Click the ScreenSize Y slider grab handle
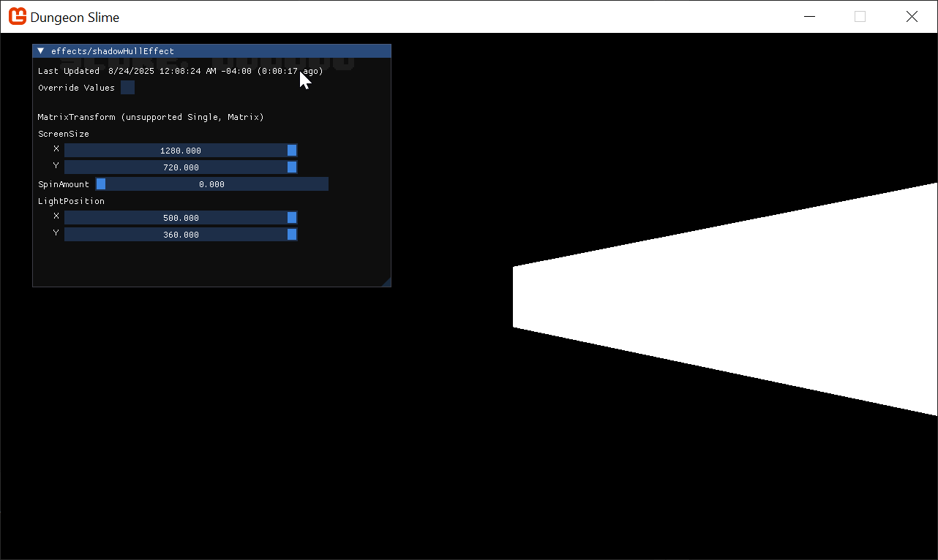The width and height of the screenshot is (938, 560). pyautogui.click(x=292, y=167)
